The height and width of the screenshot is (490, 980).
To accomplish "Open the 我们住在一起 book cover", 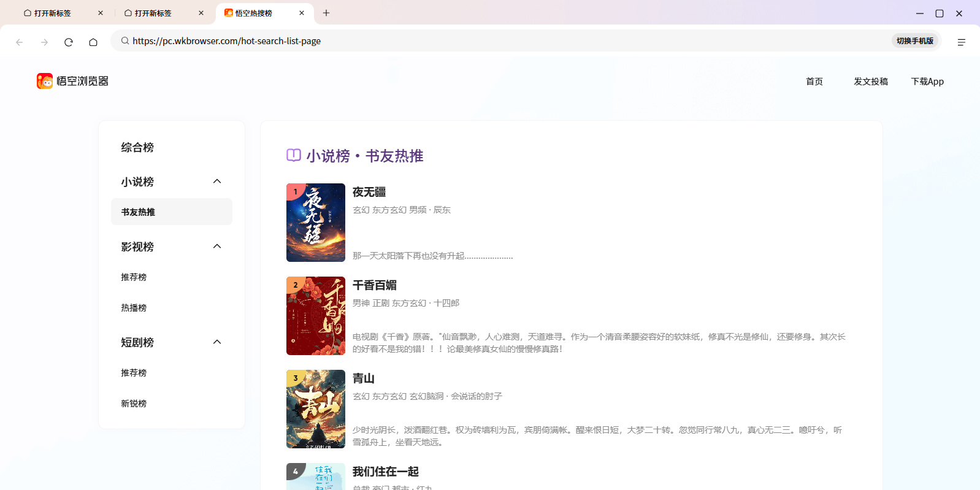I will click(316, 477).
